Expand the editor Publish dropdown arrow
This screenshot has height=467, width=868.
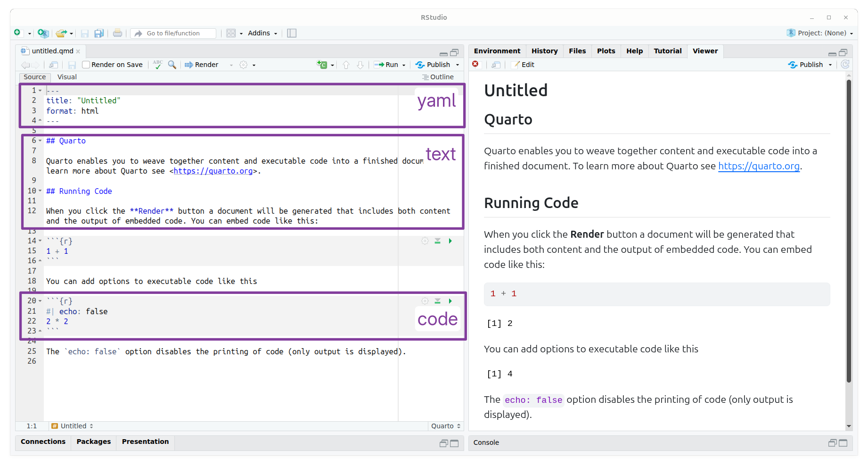457,65
